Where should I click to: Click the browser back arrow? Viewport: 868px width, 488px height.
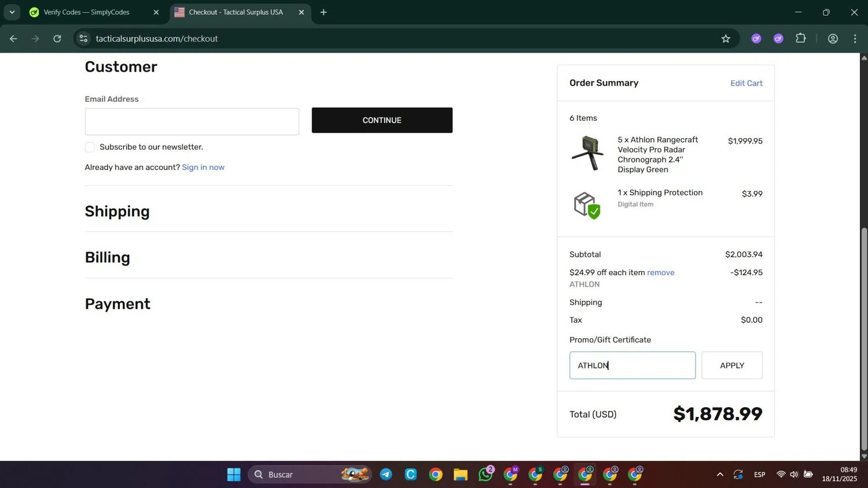coord(13,39)
